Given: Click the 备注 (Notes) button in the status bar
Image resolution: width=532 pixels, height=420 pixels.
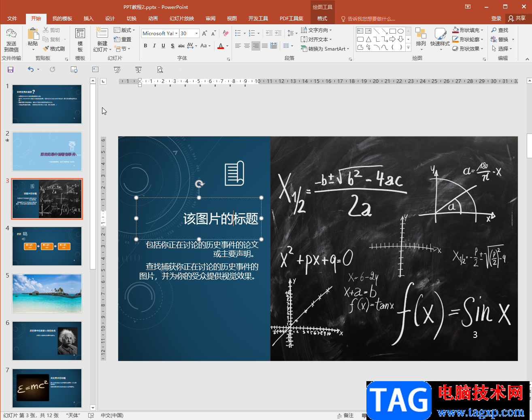Looking at the screenshot, I should [345, 416].
